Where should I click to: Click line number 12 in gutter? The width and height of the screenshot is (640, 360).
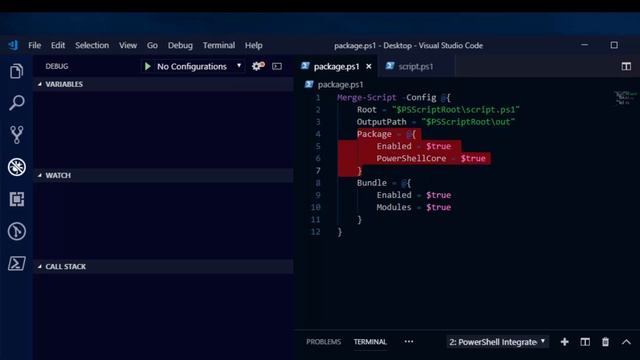pos(316,232)
